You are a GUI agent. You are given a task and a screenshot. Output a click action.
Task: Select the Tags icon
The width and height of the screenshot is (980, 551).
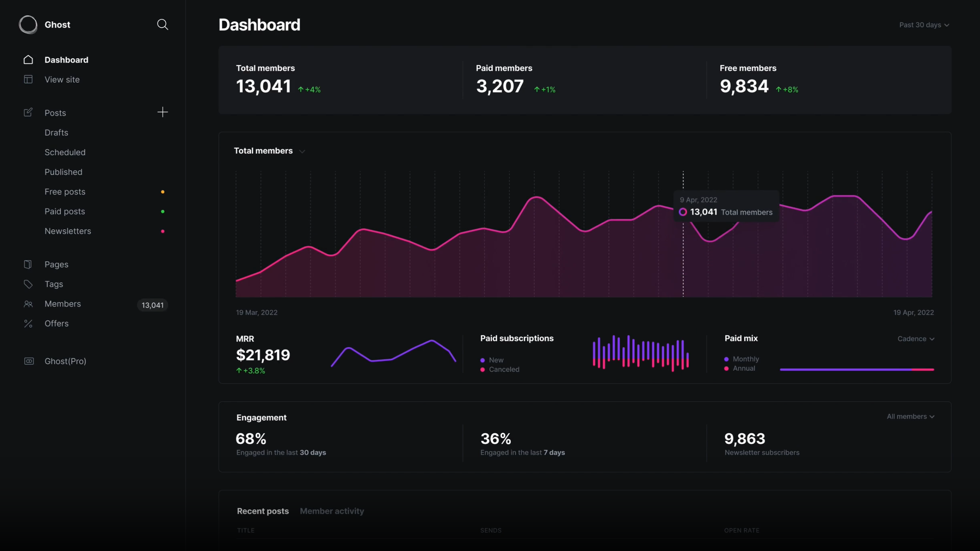(28, 284)
